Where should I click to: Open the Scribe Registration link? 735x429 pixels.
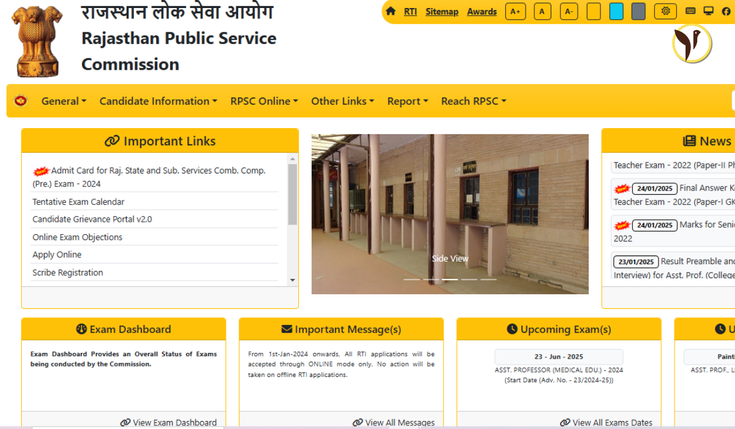tap(68, 272)
